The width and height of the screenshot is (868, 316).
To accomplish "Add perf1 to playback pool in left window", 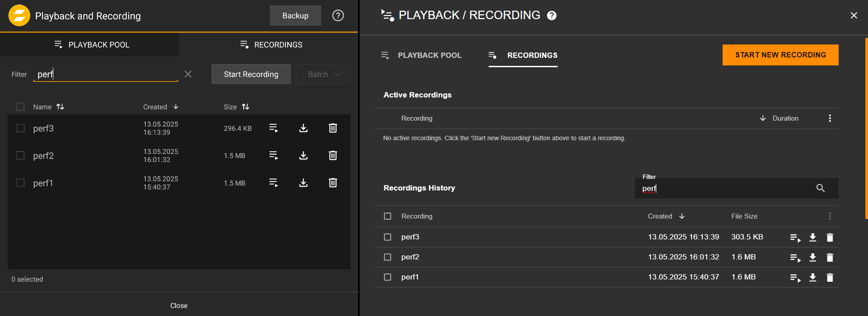I will click(274, 182).
